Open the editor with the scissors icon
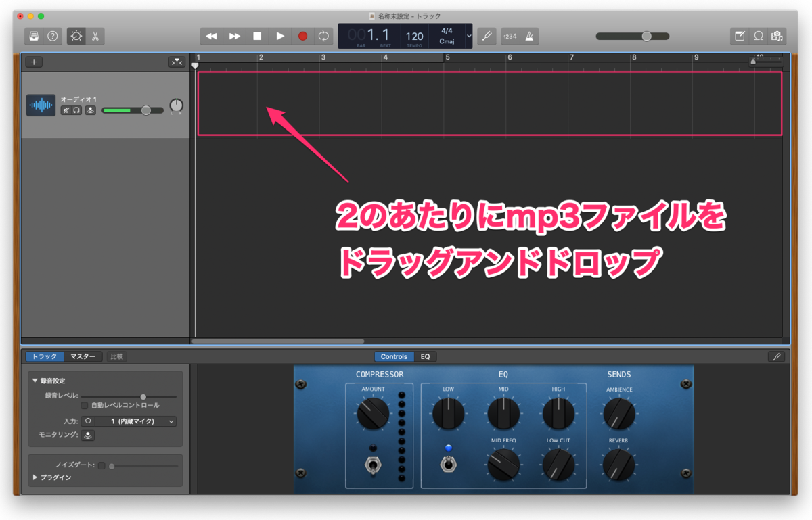812x520 pixels. coord(95,36)
